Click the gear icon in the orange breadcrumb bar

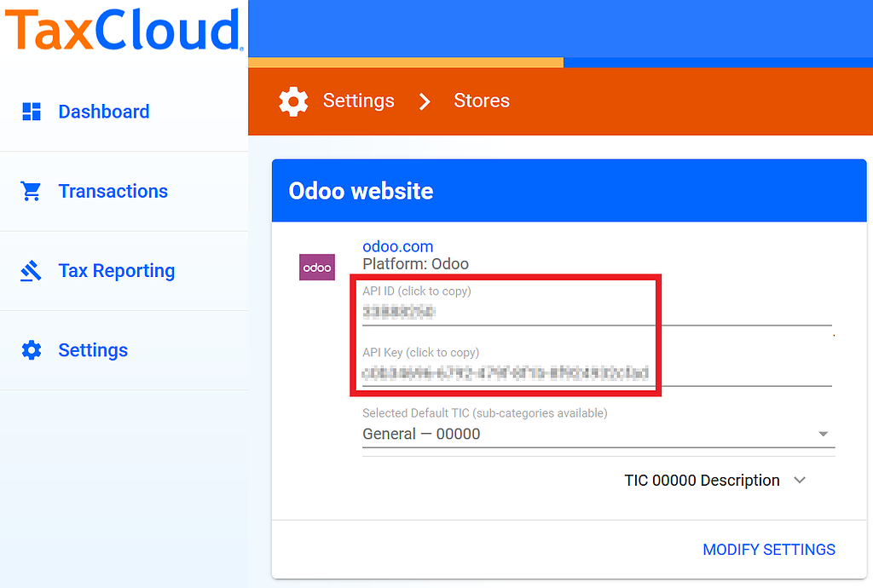294,101
